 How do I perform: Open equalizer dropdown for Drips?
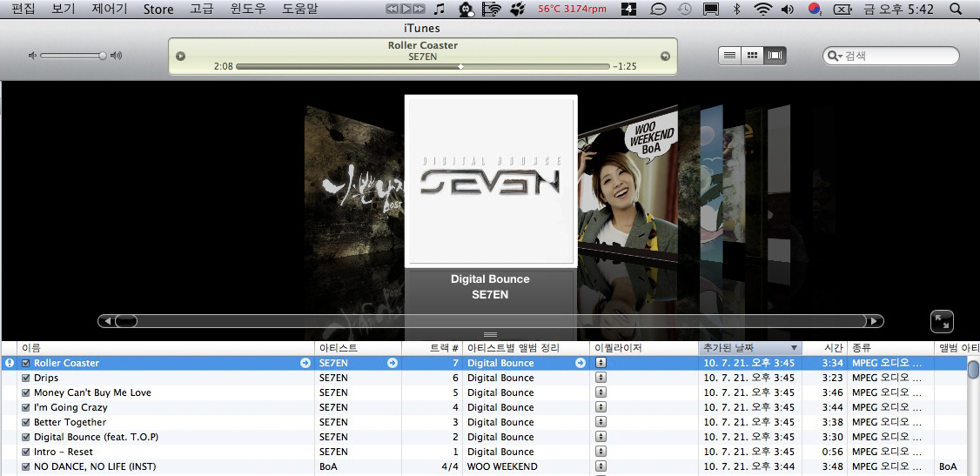[601, 378]
